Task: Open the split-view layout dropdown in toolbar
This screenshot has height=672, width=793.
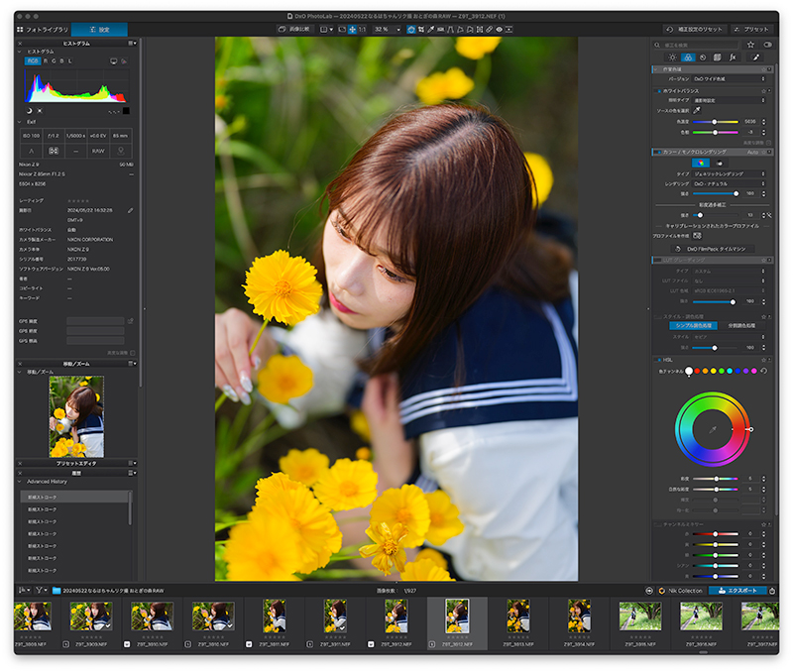Action: click(x=326, y=30)
